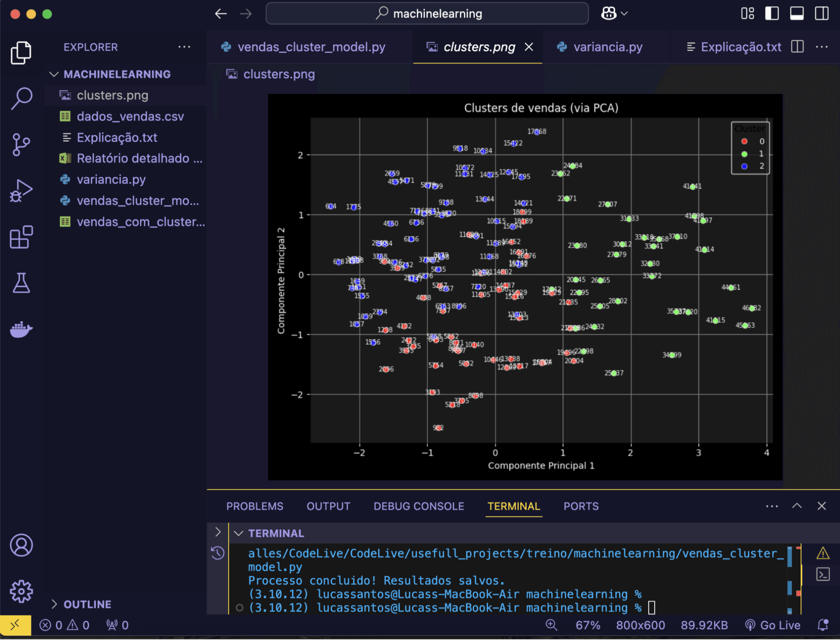Open the Run and Debug view

click(x=21, y=191)
